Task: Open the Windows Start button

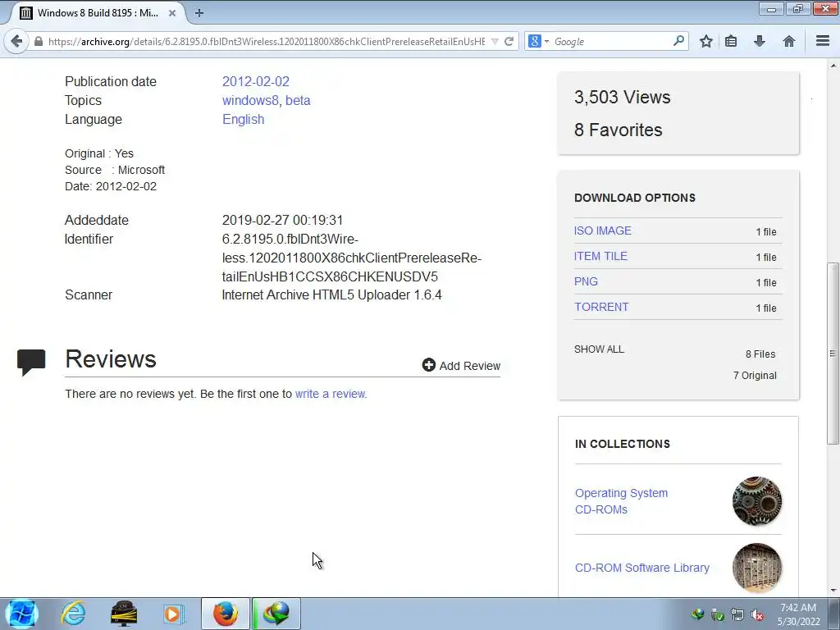Action: click(21, 614)
